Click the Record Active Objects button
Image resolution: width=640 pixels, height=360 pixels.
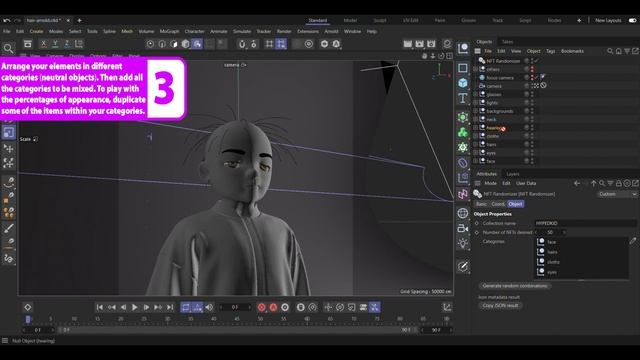click(262, 307)
